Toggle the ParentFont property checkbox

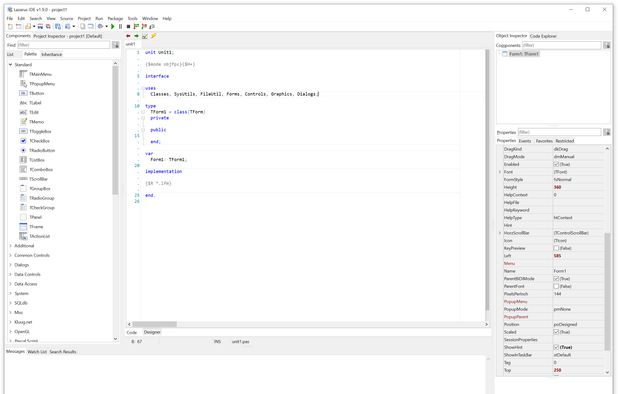556,286
